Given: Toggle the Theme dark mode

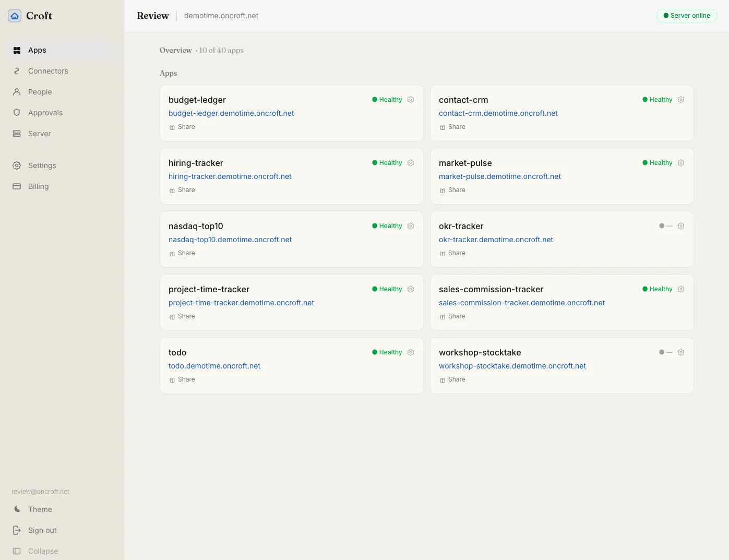Looking at the screenshot, I should coord(62,509).
